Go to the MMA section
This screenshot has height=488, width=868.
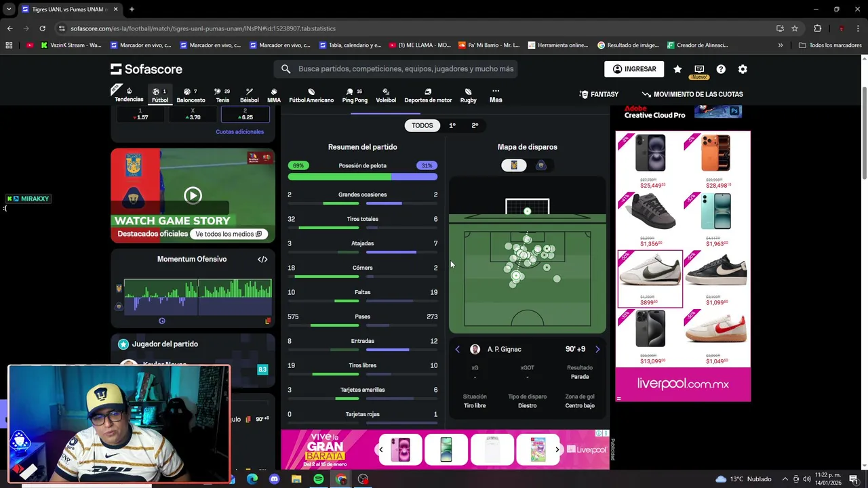coord(274,95)
